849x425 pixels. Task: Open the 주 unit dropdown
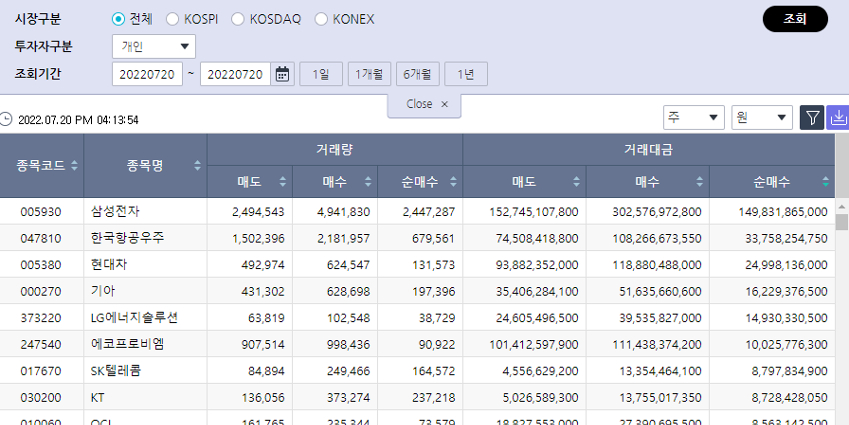click(694, 118)
